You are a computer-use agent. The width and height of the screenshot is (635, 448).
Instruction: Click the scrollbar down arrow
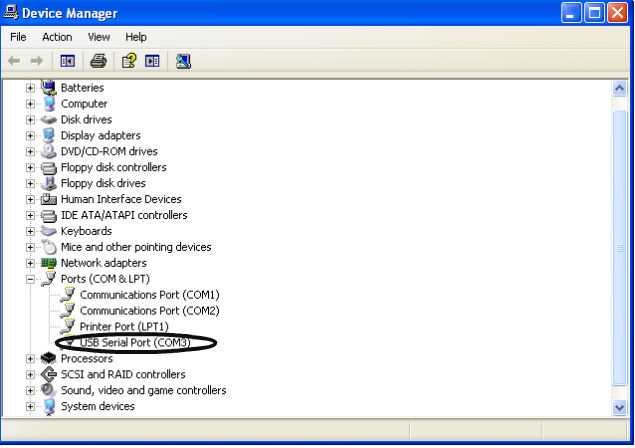[x=619, y=407]
